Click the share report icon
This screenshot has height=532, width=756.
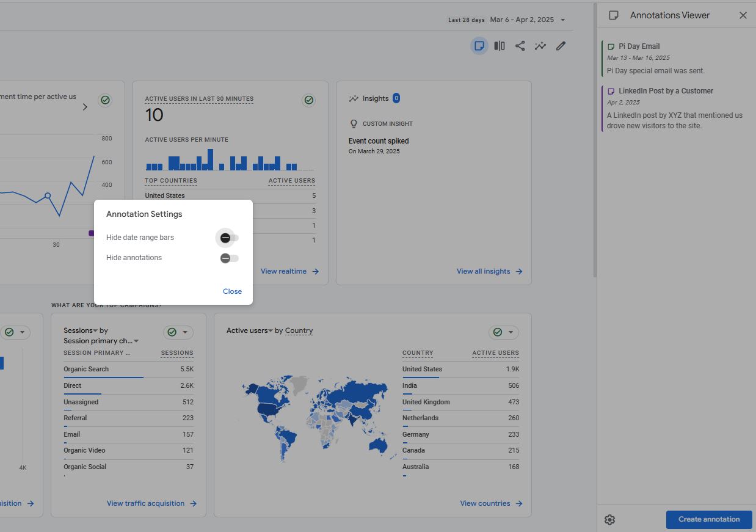520,46
